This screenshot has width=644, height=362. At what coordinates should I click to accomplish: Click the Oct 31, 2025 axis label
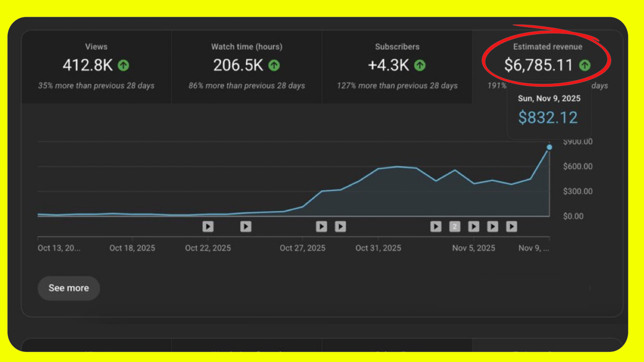[x=378, y=248]
